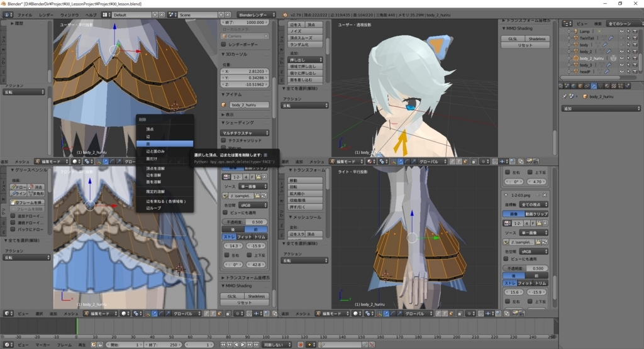
Task: Open the info editor type icon top-left
Action: 8,15
